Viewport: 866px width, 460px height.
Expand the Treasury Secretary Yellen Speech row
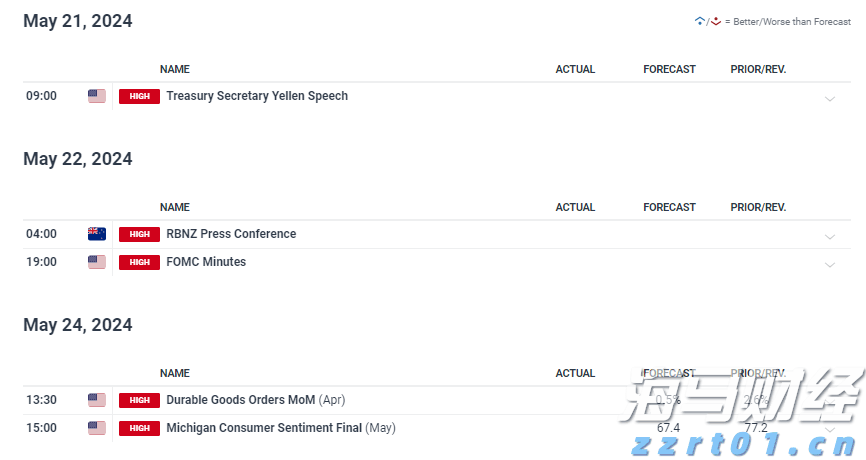click(829, 98)
